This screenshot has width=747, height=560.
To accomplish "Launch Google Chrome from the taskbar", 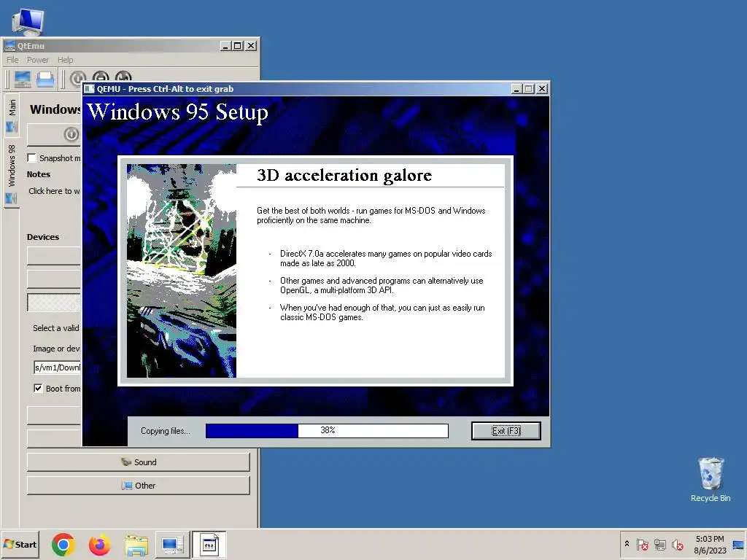I will 63,545.
